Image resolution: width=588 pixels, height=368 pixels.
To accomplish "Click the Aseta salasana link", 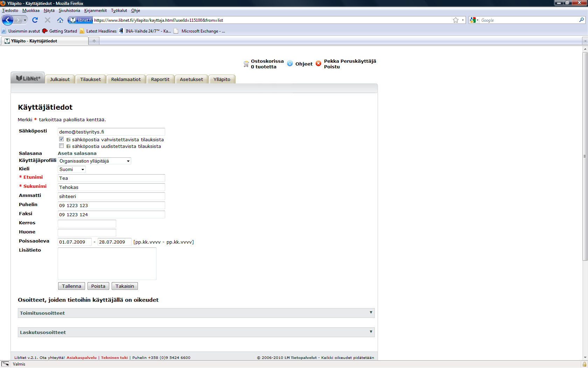I will (77, 153).
